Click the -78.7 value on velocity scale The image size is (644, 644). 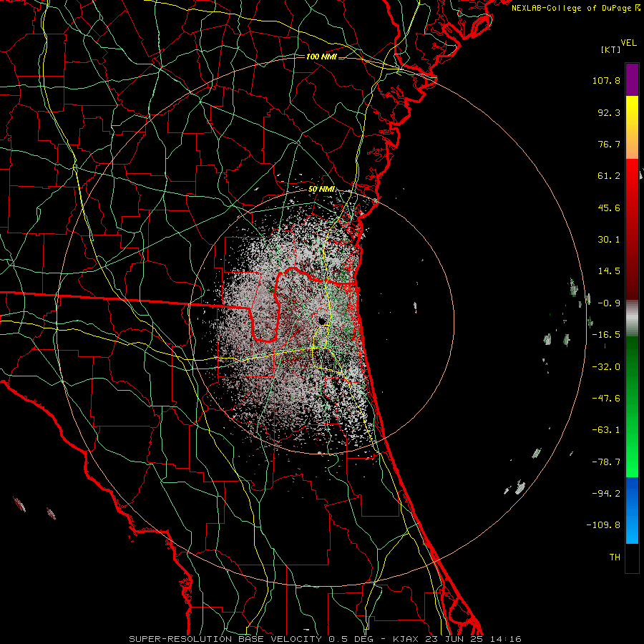(606, 462)
